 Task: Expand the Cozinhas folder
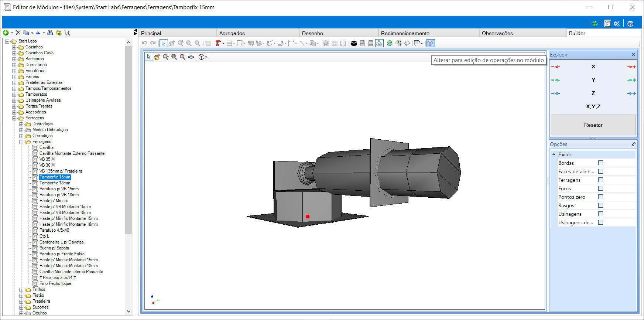(x=14, y=47)
